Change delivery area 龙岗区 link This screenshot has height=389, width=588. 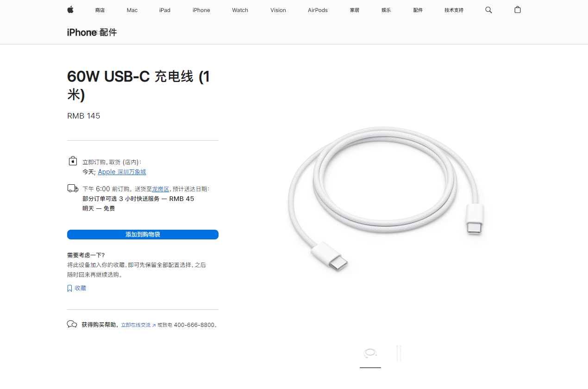click(161, 189)
